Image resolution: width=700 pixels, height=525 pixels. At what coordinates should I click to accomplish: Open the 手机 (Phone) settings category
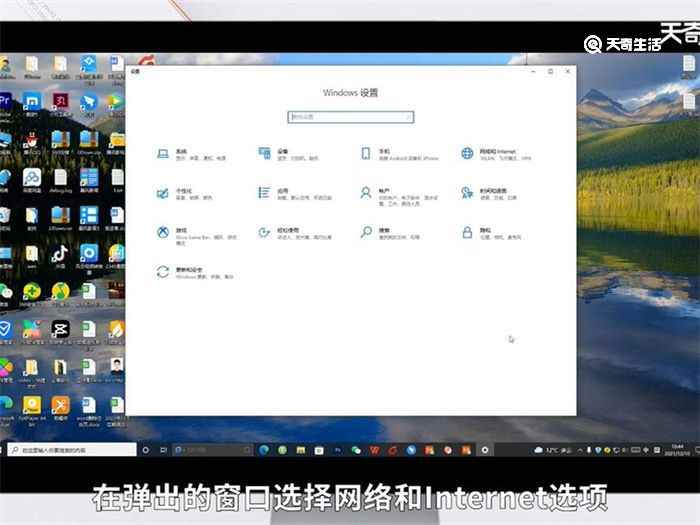pyautogui.click(x=400, y=154)
